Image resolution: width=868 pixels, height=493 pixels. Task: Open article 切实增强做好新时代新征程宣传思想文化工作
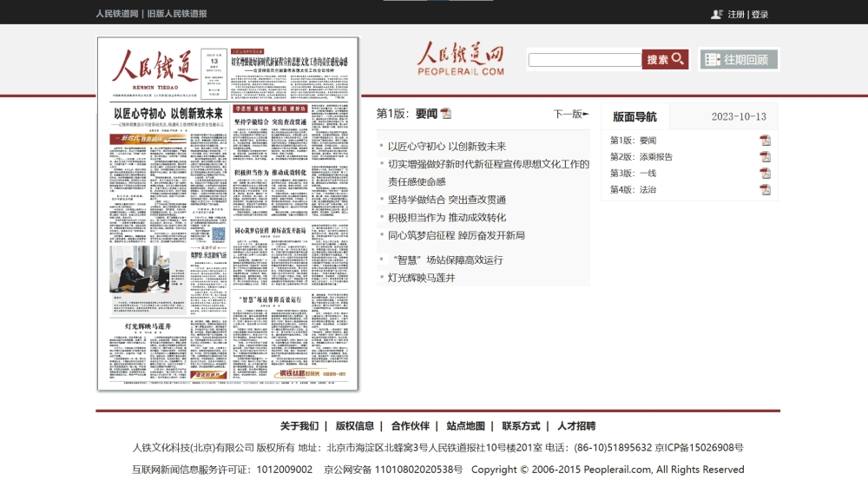pos(488,173)
